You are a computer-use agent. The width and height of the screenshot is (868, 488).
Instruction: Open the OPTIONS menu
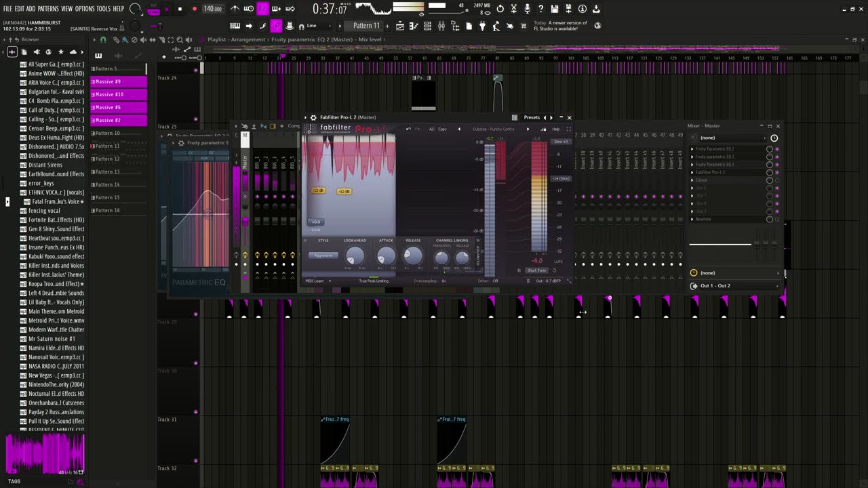(85, 9)
